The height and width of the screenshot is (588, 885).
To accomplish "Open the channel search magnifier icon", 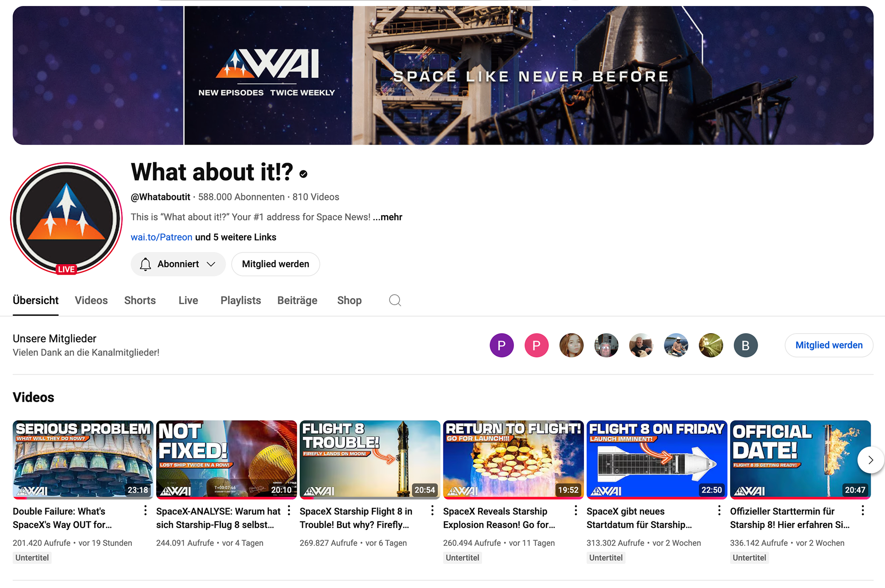I will pyautogui.click(x=395, y=300).
